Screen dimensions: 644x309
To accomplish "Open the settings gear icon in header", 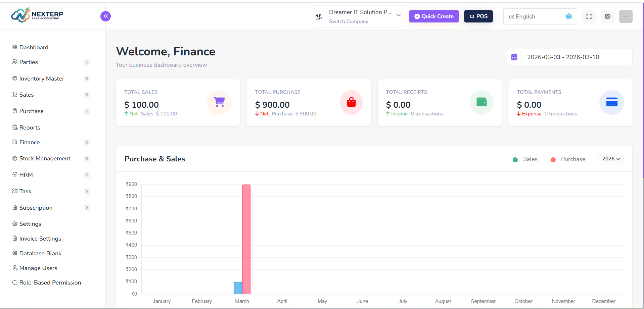I will pos(607,16).
